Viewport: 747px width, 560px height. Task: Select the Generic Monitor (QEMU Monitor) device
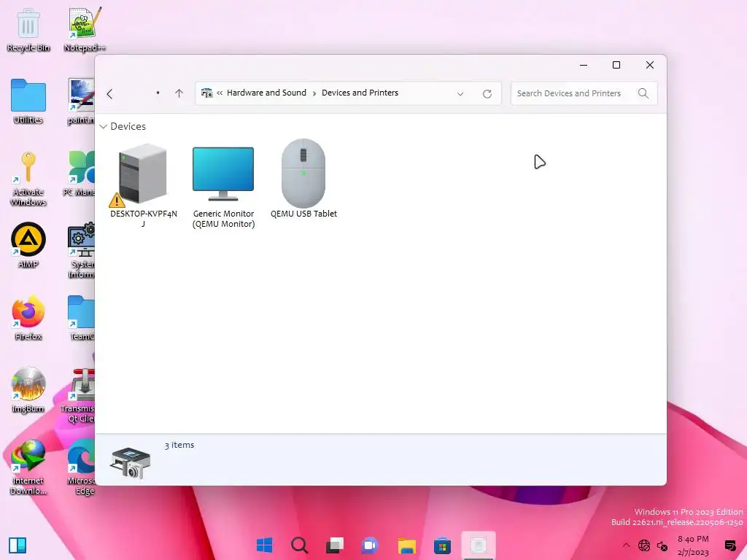pyautogui.click(x=223, y=186)
